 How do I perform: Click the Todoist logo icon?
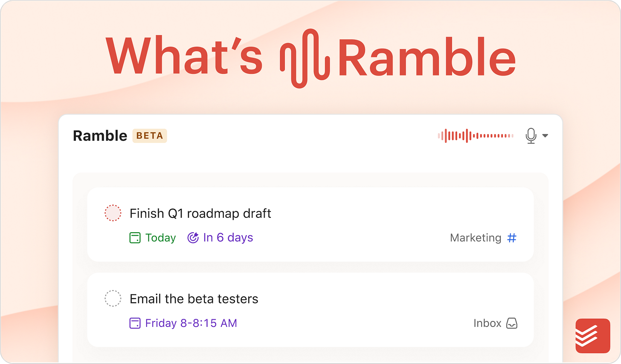click(593, 336)
